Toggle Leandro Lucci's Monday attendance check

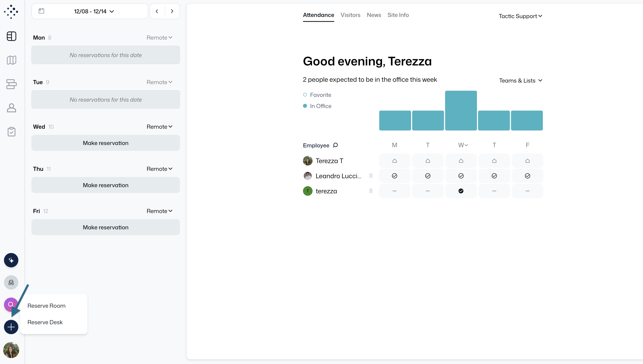tap(395, 176)
